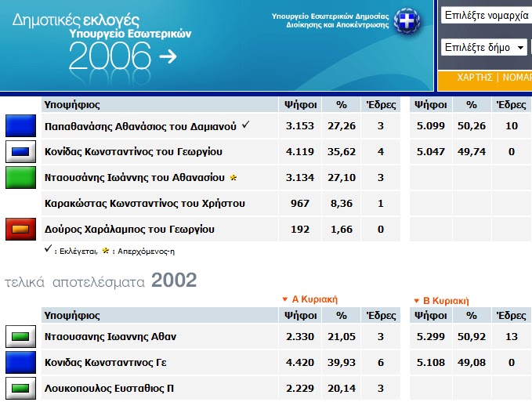Click vote count 4.119

[x=299, y=152]
